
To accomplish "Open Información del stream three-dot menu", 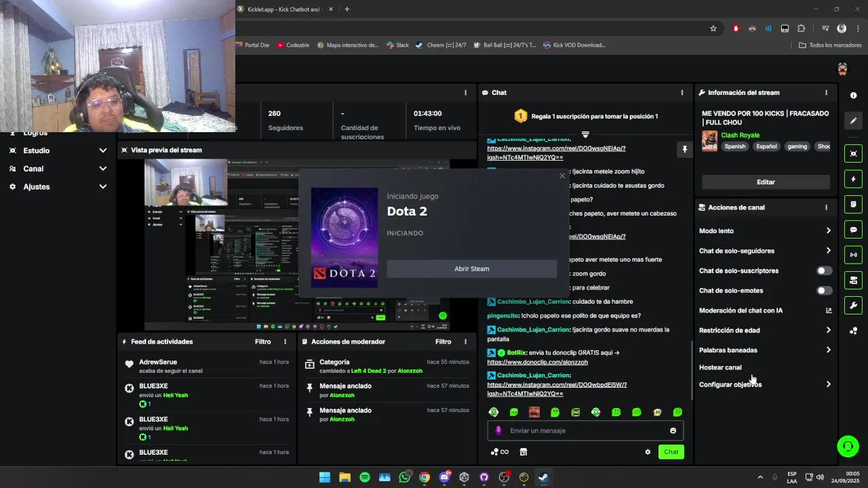I will pyautogui.click(x=826, y=93).
